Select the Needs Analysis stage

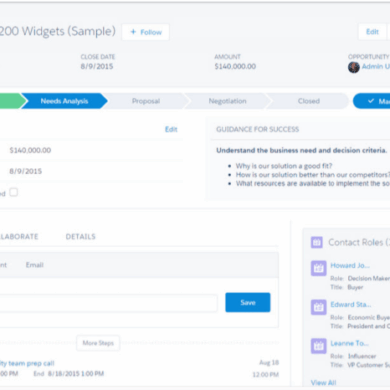click(x=64, y=101)
